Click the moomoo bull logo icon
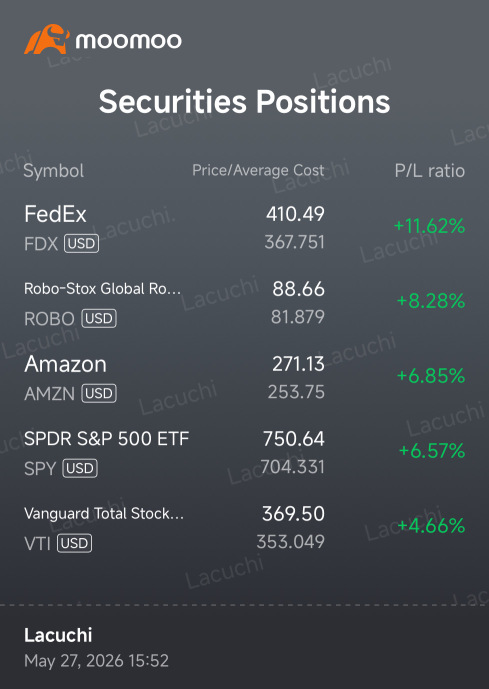Image resolution: width=489 pixels, height=689 pixels. [x=47, y=40]
